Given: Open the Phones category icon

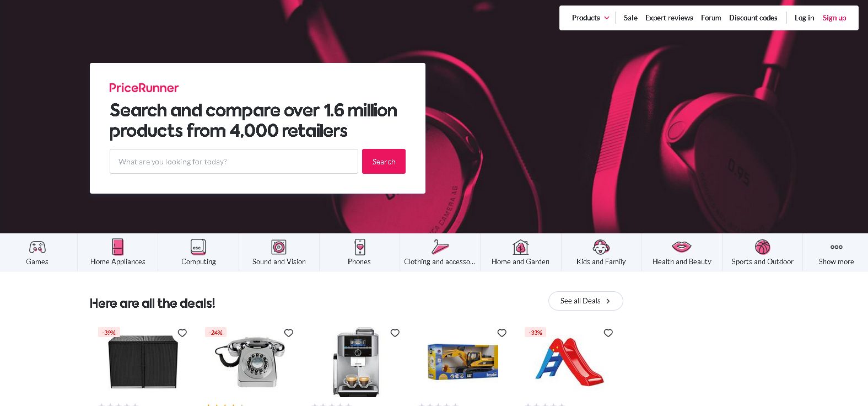Looking at the screenshot, I should (x=359, y=247).
